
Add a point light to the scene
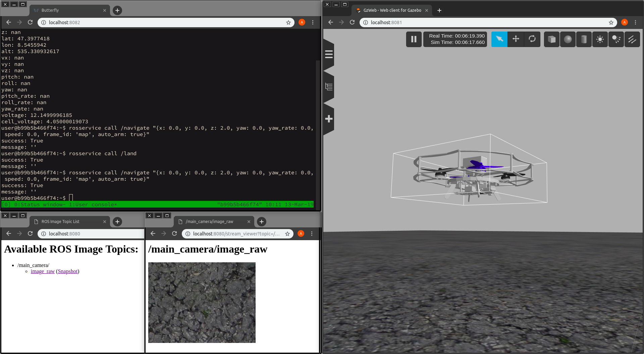(600, 39)
